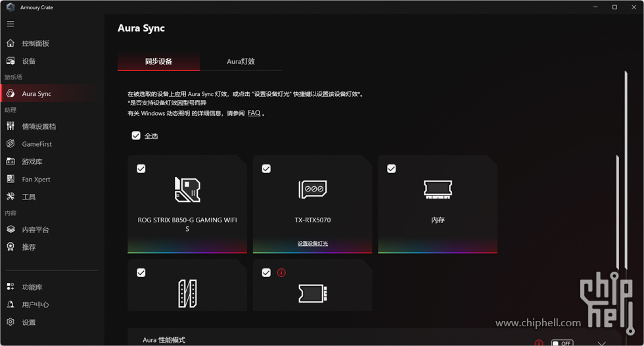Open the FAQ link
This screenshot has height=346, width=644.
254,112
